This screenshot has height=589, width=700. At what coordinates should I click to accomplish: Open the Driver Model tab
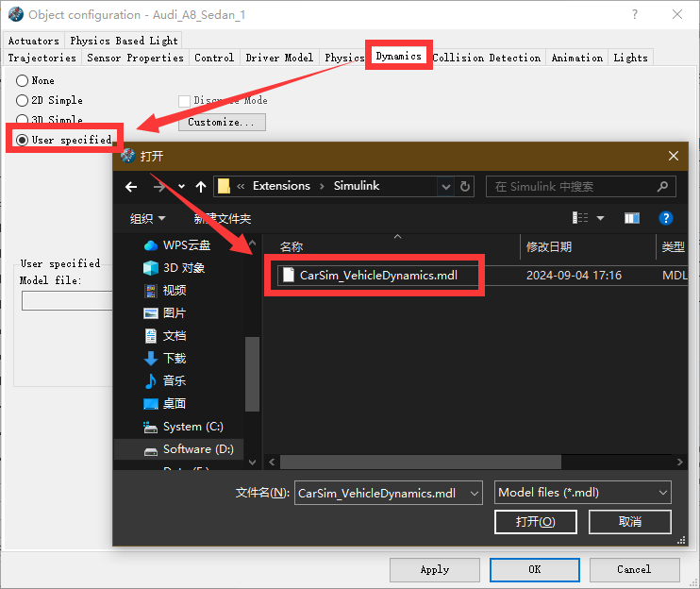[x=279, y=58]
